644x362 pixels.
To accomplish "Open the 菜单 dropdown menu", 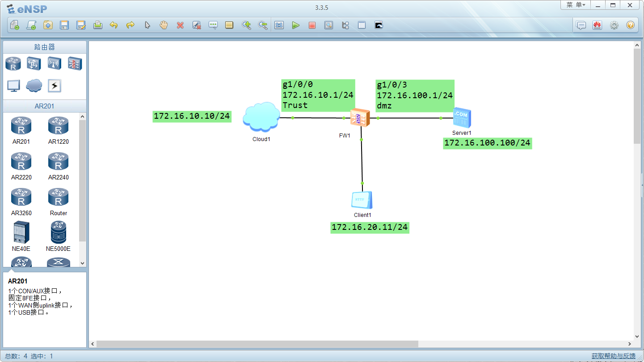I will tap(576, 5).
